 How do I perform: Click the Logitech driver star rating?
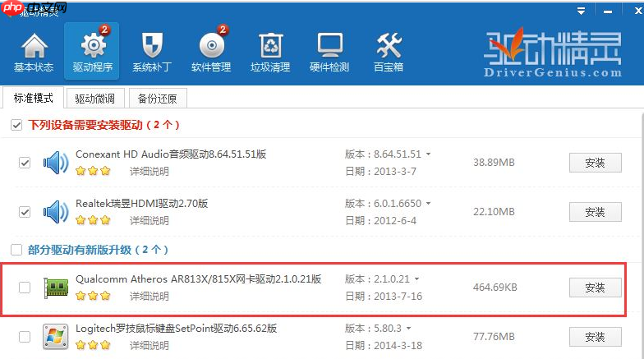tap(94, 345)
